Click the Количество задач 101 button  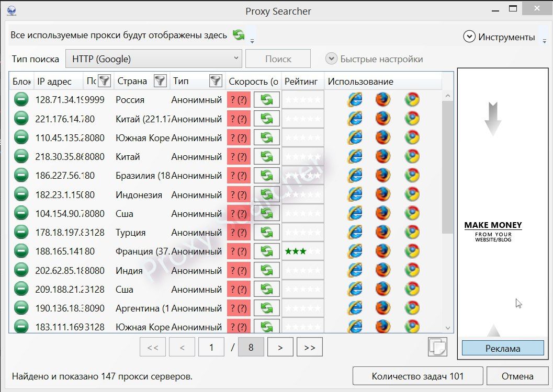point(417,376)
